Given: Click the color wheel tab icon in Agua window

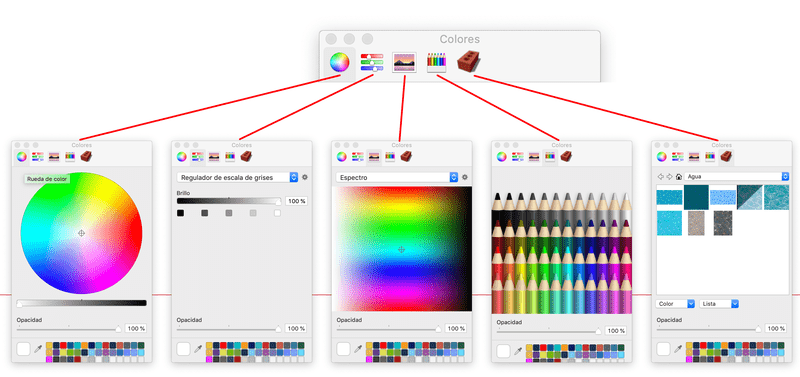Looking at the screenshot, I should (x=662, y=157).
